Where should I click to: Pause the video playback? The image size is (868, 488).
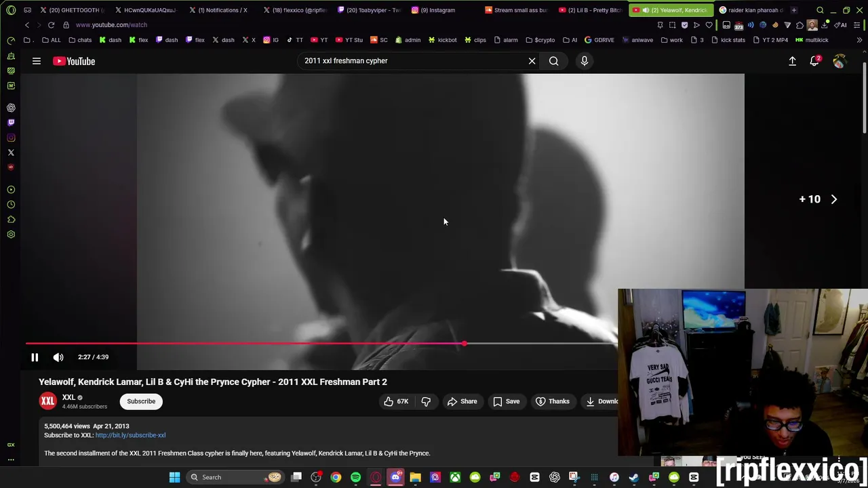click(x=35, y=357)
